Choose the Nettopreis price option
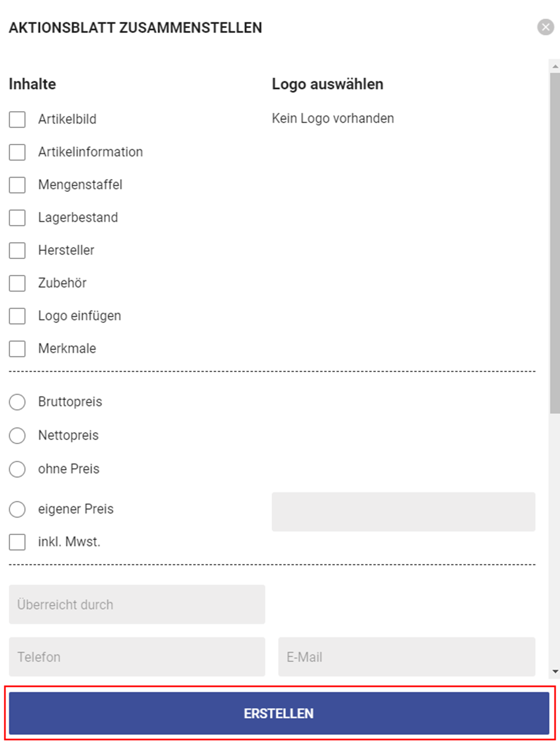 pos(17,435)
